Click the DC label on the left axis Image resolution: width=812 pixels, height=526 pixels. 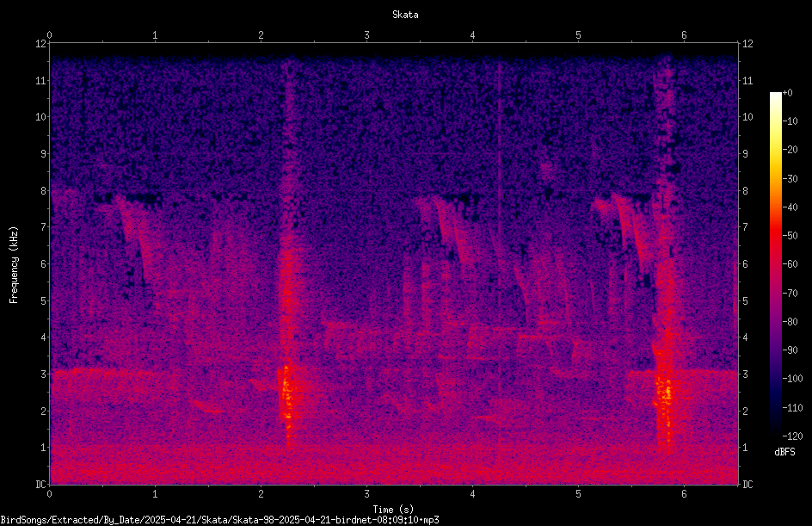[40, 484]
